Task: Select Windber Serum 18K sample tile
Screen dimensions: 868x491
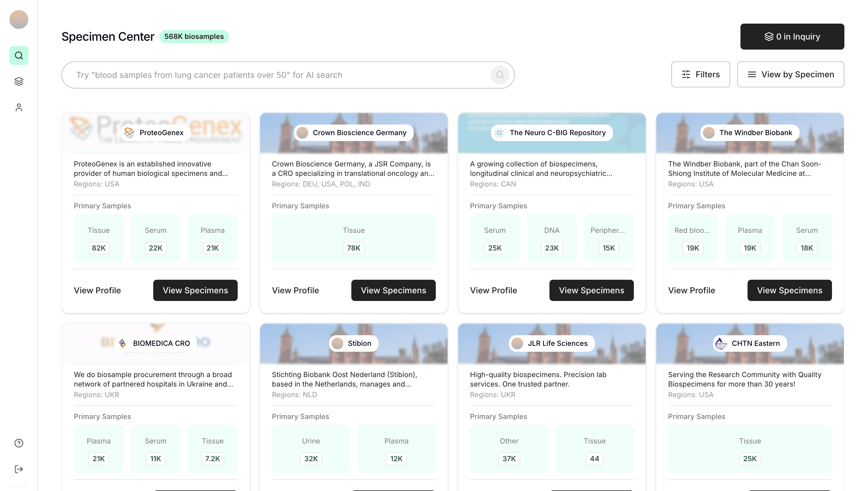Action: pyautogui.click(x=807, y=238)
